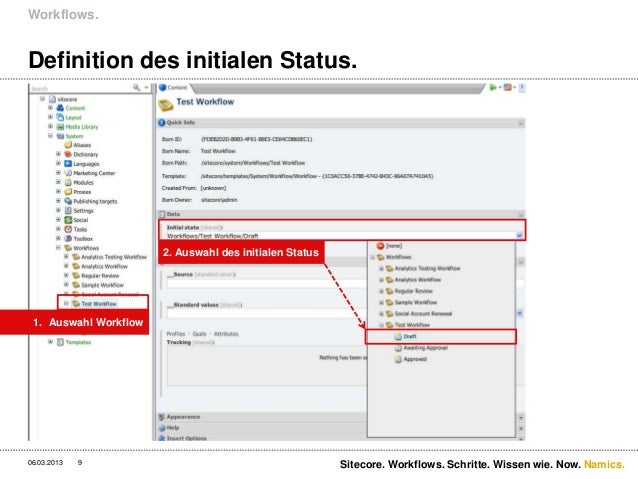This screenshot has height=479, width=638.
Task: Open the search options dropdown arrow
Action: pyautogui.click(x=146, y=87)
